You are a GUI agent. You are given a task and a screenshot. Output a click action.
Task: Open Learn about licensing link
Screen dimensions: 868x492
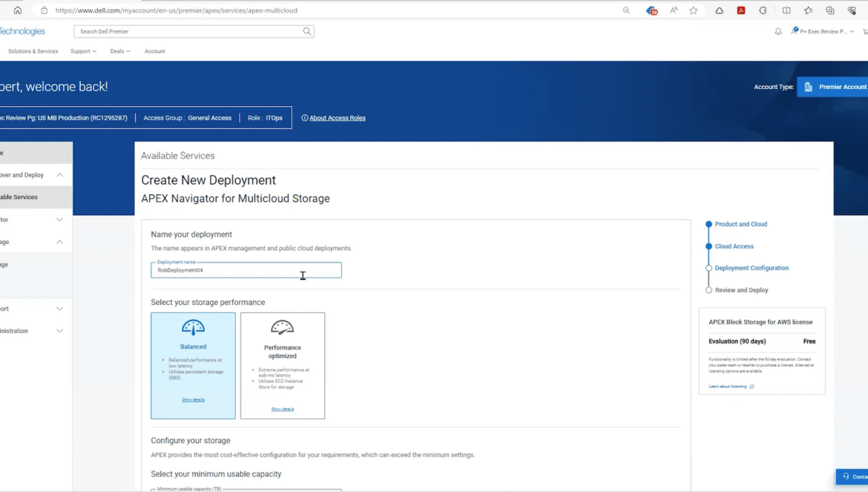point(727,387)
